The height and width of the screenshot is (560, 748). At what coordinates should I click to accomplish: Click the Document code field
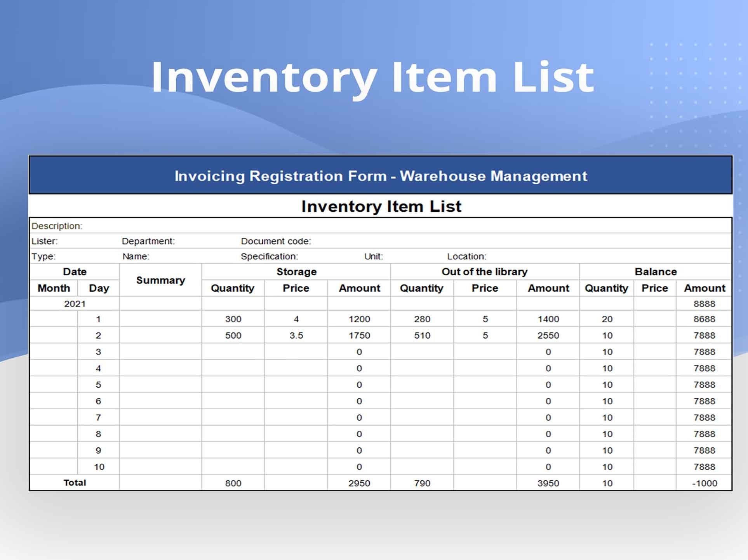tap(277, 241)
